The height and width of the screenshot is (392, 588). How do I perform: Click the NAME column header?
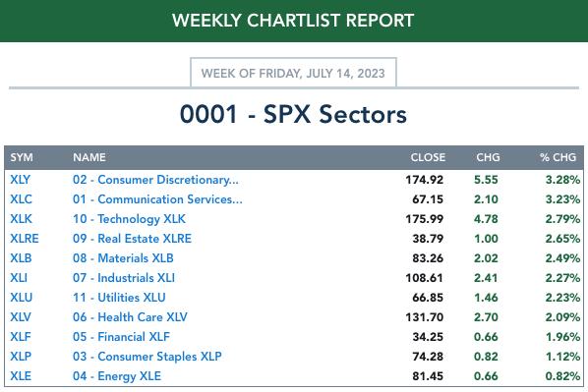pos(89,157)
